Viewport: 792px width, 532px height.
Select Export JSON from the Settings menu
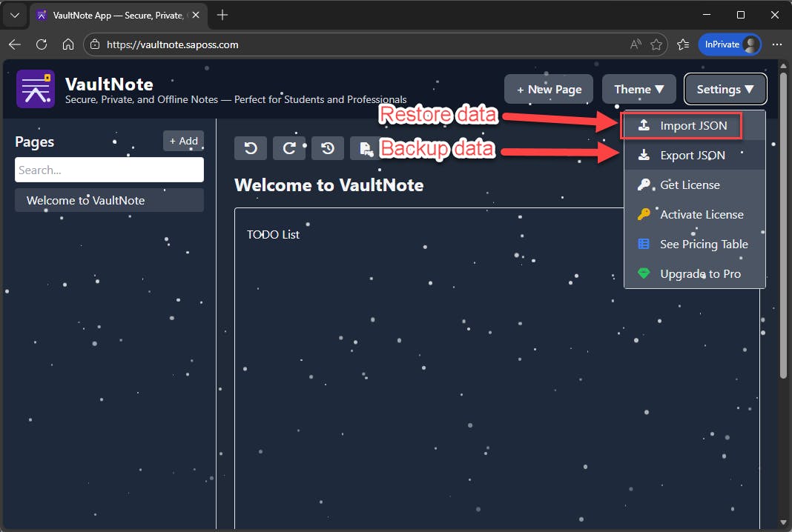click(x=695, y=155)
